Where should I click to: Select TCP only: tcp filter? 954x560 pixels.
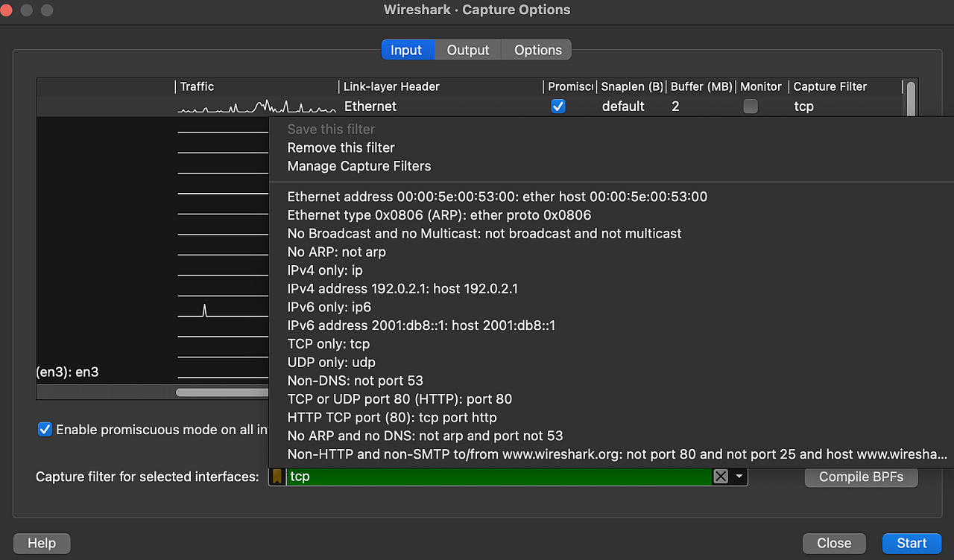(x=329, y=344)
